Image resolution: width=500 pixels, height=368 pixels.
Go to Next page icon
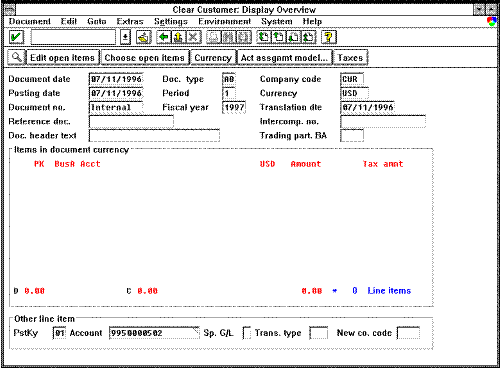294,37
